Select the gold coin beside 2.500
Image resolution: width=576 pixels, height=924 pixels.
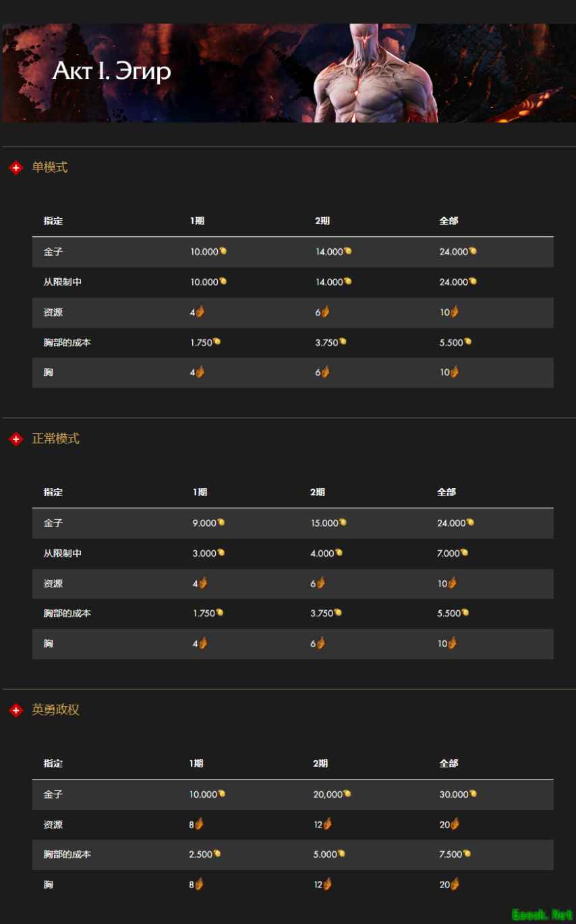217,854
